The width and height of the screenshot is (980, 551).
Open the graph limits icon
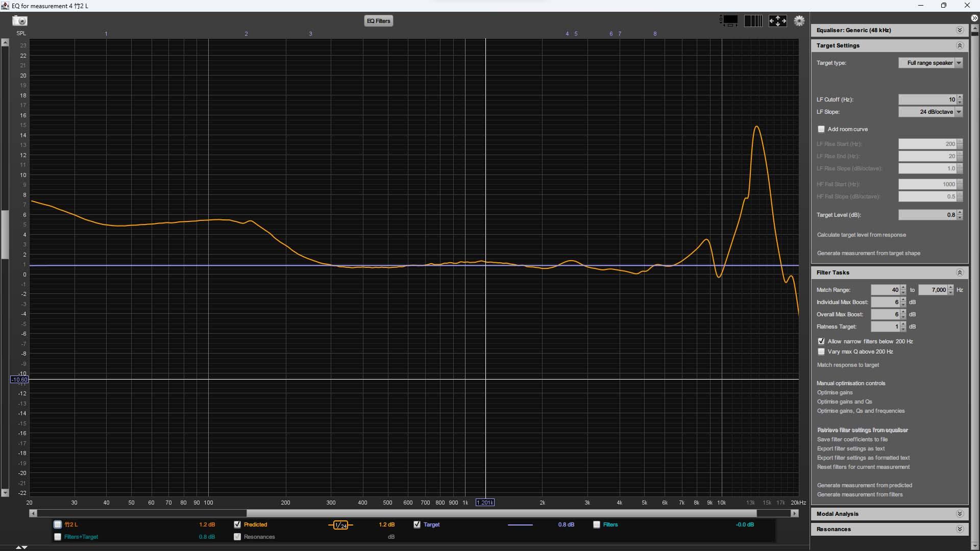pos(729,21)
